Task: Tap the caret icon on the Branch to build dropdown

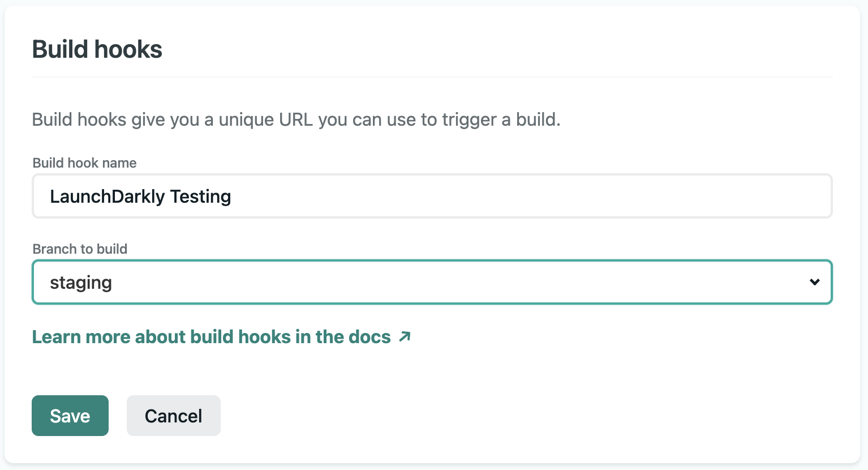Action: click(x=814, y=281)
